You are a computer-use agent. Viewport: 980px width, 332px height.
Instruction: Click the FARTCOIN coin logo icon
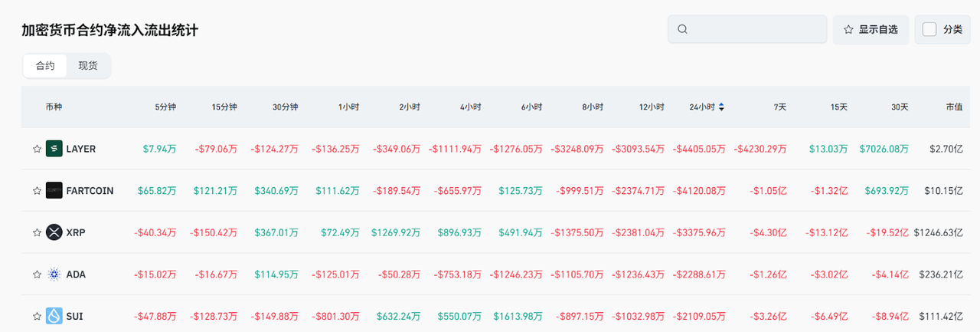pyautogui.click(x=54, y=190)
